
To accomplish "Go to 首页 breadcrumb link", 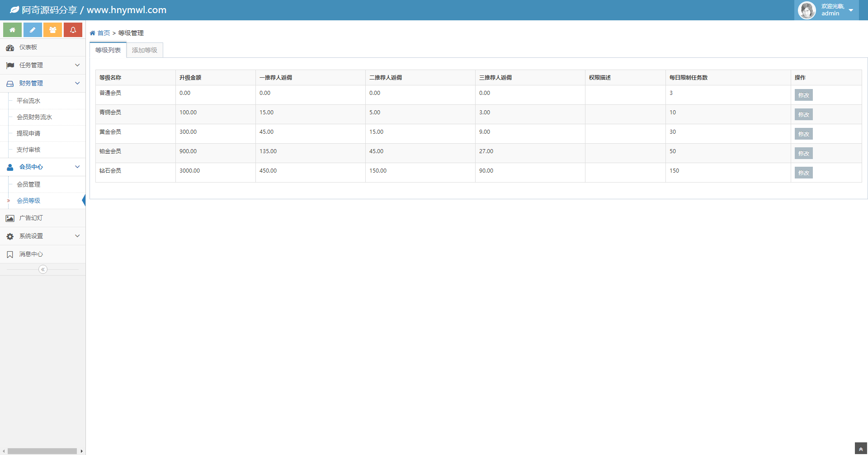I will point(104,33).
